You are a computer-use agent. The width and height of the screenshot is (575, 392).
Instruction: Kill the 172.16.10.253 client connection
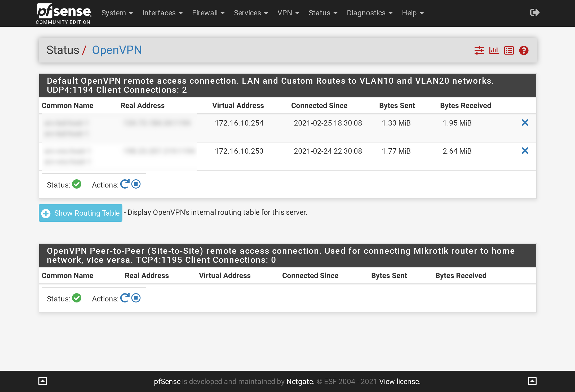(x=525, y=151)
